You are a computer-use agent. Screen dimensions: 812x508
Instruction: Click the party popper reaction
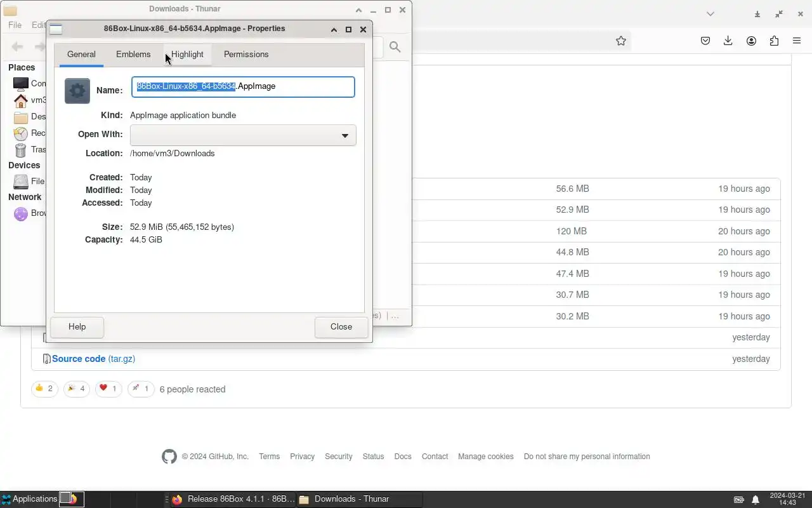point(76,389)
